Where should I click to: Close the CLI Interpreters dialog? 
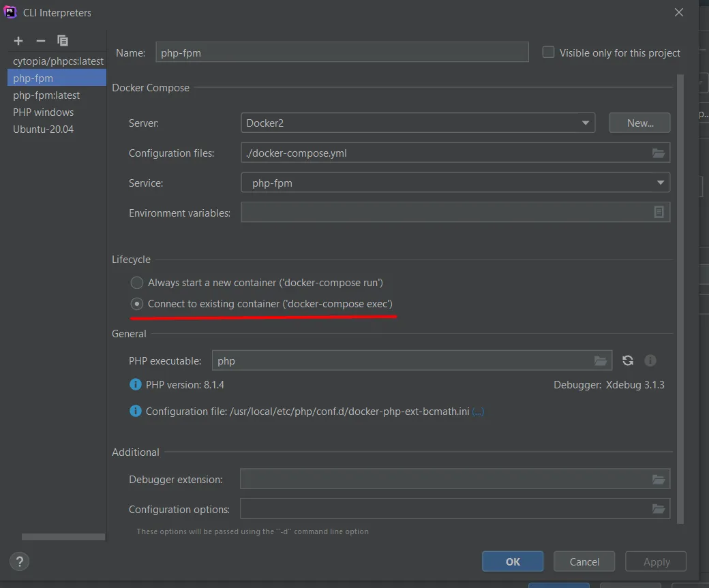679,13
